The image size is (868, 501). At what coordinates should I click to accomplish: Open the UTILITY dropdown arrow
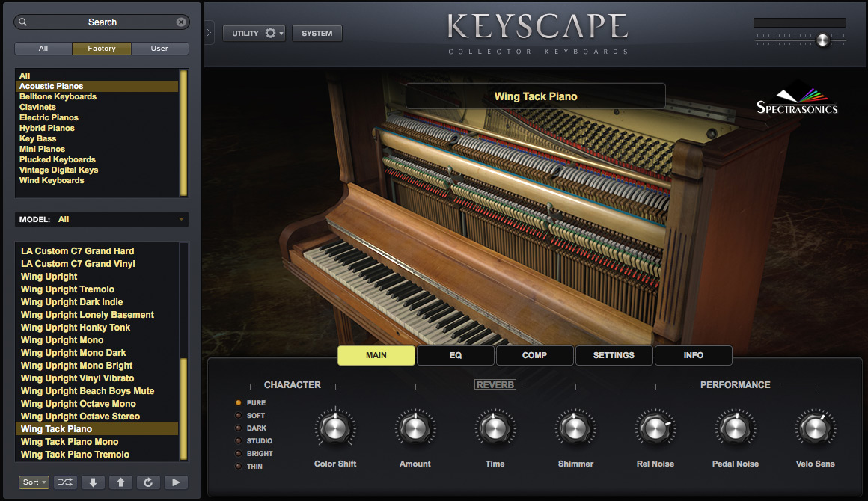(x=281, y=33)
